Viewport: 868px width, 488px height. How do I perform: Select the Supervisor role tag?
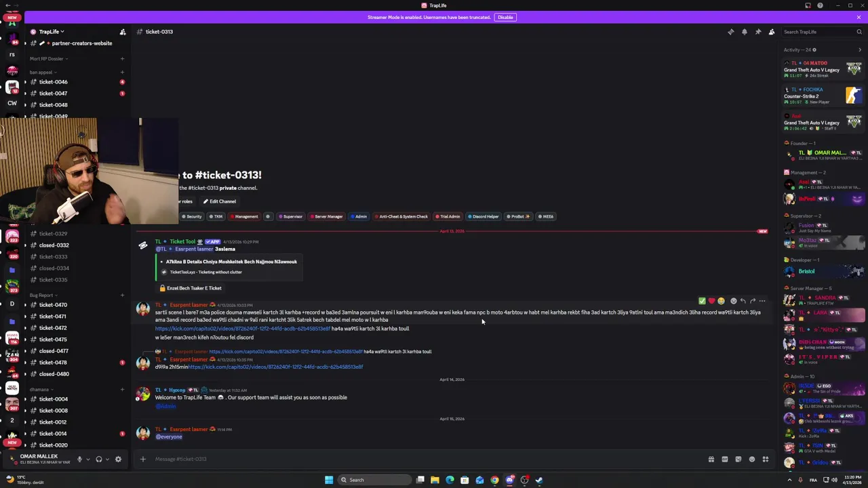pyautogui.click(x=290, y=217)
